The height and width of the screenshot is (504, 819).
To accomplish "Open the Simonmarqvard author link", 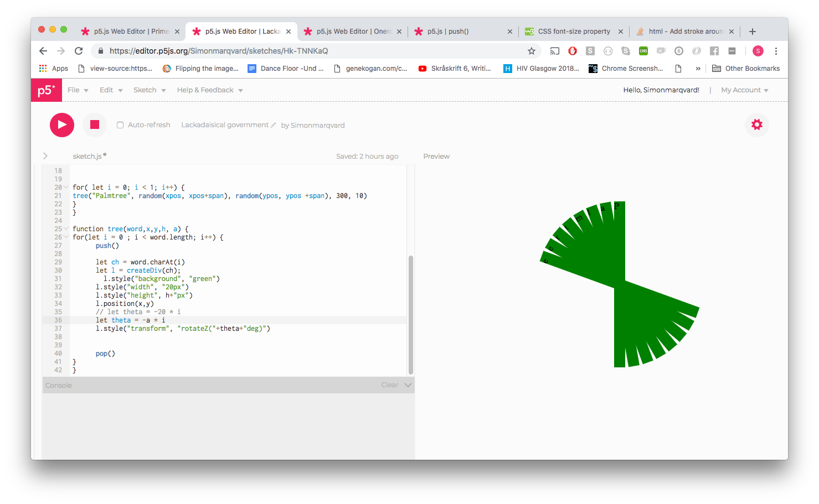I will pos(317,126).
